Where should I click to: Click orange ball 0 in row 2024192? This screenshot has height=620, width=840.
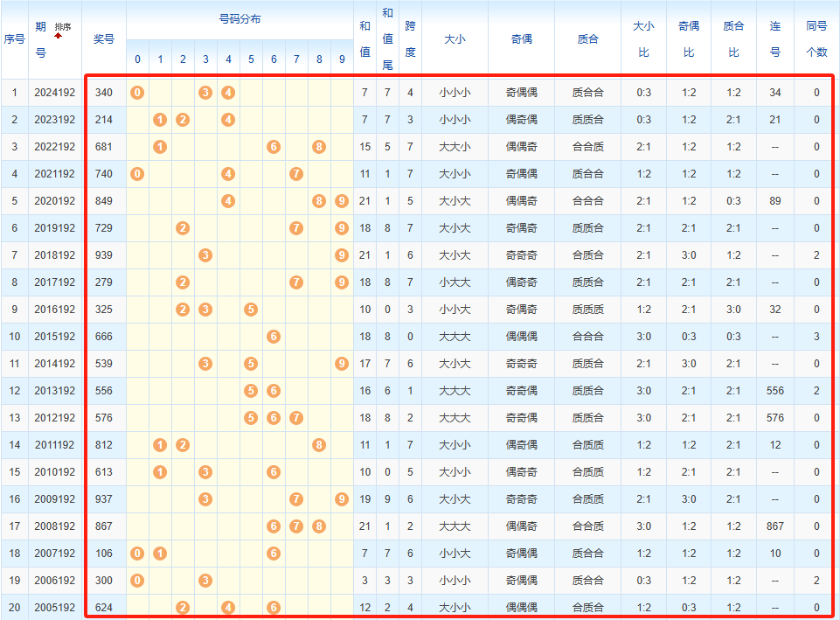pyautogui.click(x=137, y=93)
